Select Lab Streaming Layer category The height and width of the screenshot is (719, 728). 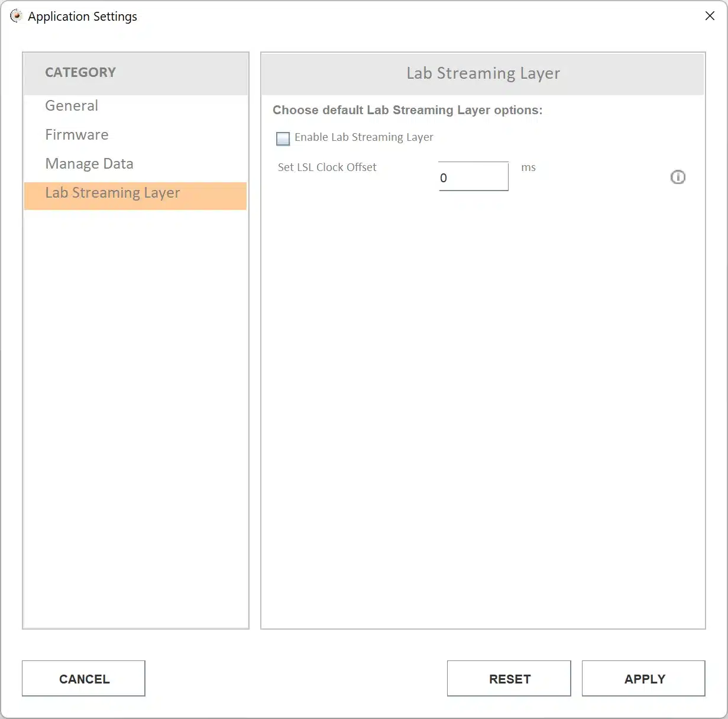[135, 195]
